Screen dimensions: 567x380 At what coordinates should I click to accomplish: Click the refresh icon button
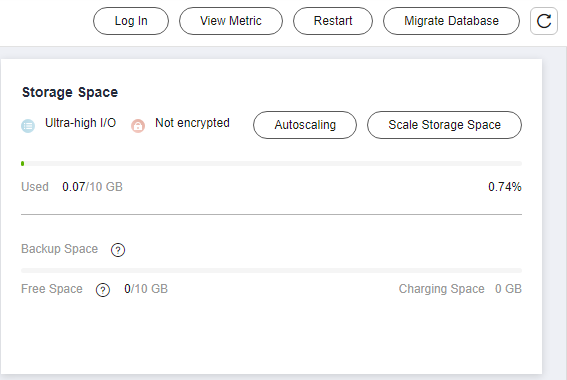tap(543, 21)
